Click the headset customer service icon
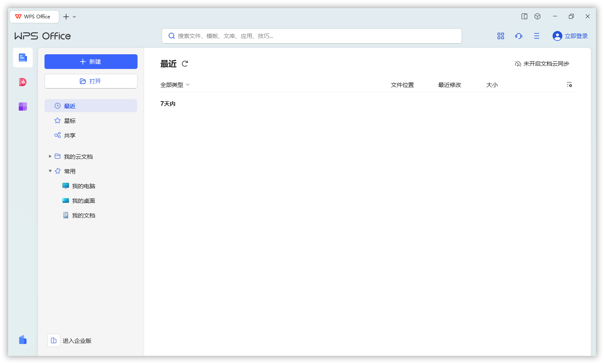Viewport: 604px width, 364px height. tap(518, 36)
